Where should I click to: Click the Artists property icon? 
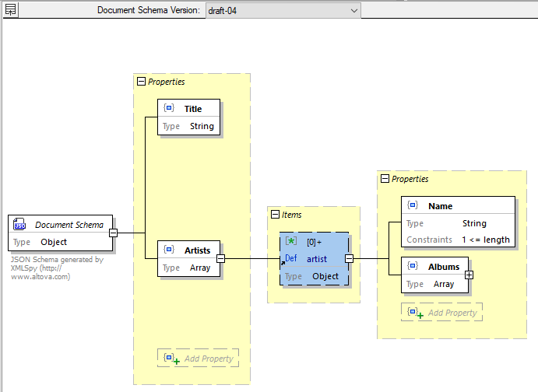(x=168, y=250)
